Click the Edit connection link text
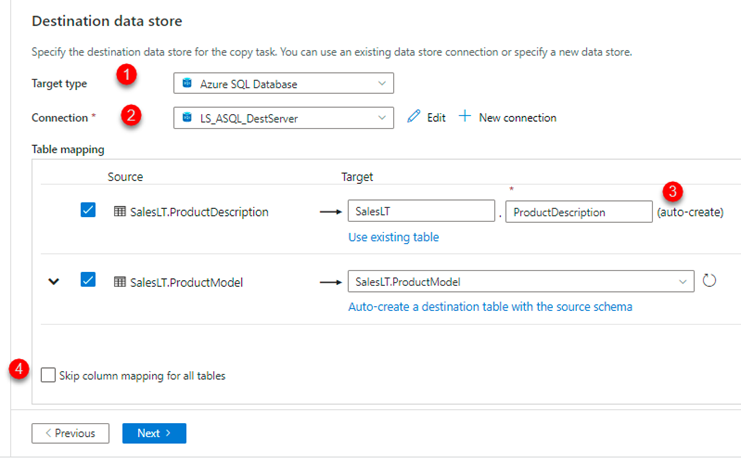Viewport: 741px width, 464px height. coord(436,118)
